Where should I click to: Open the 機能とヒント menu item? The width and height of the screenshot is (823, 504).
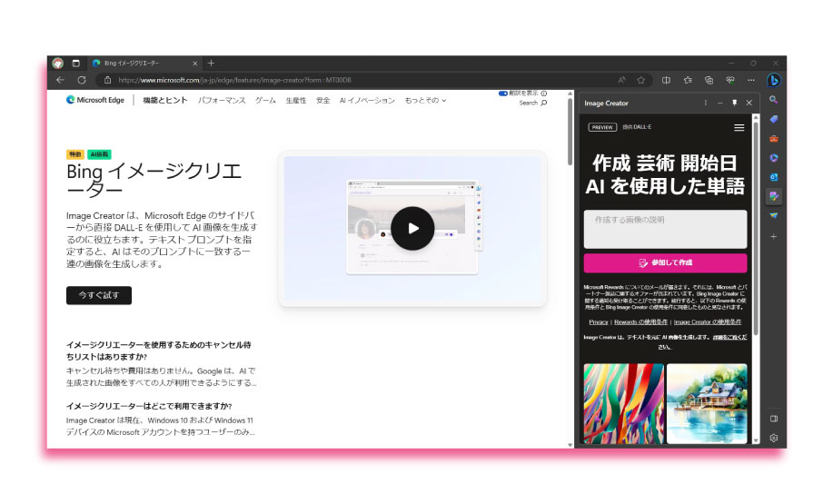[x=164, y=100]
